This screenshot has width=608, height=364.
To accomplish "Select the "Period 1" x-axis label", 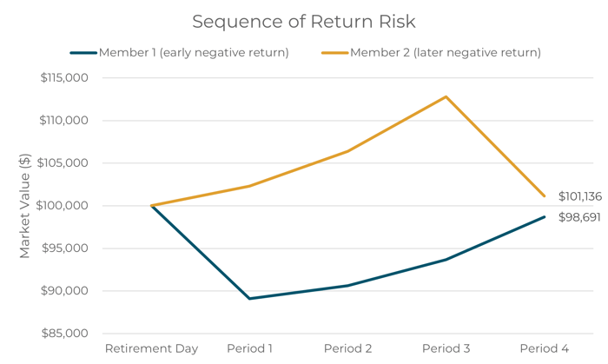I will (250, 349).
